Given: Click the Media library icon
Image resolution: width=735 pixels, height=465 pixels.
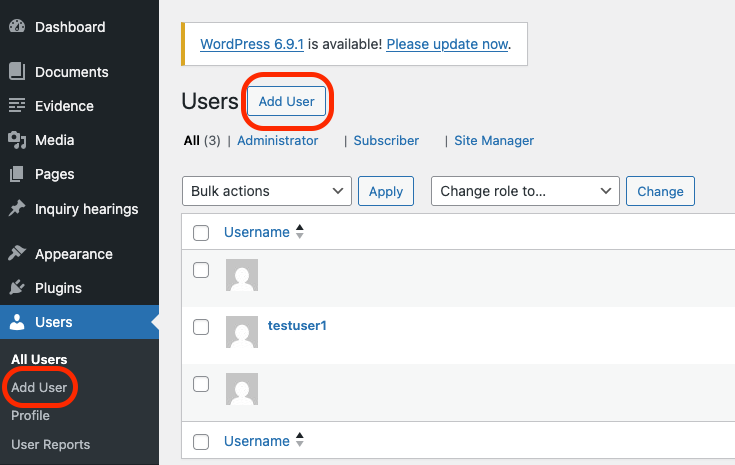Looking at the screenshot, I should pos(17,140).
